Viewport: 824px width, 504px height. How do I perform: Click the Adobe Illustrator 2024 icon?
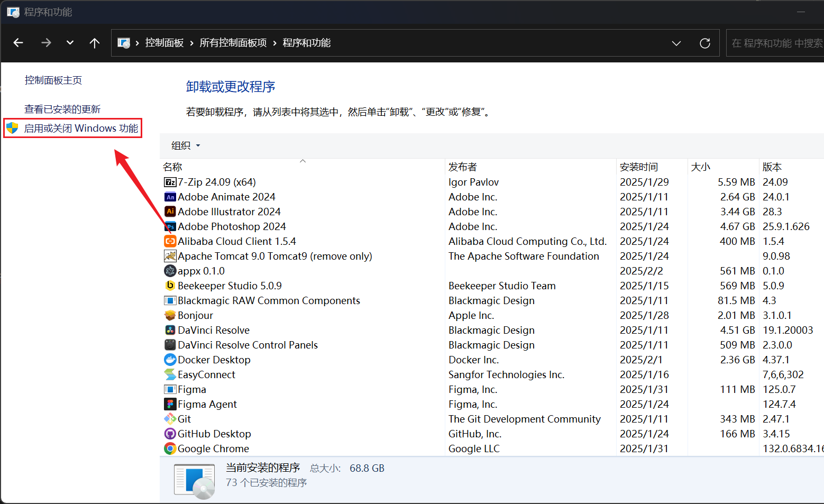(170, 212)
